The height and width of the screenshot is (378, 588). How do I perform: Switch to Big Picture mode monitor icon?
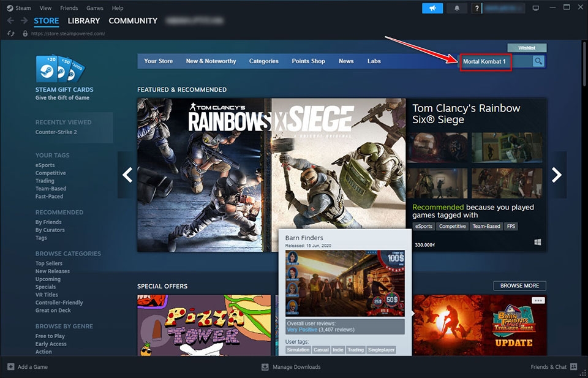coord(536,8)
